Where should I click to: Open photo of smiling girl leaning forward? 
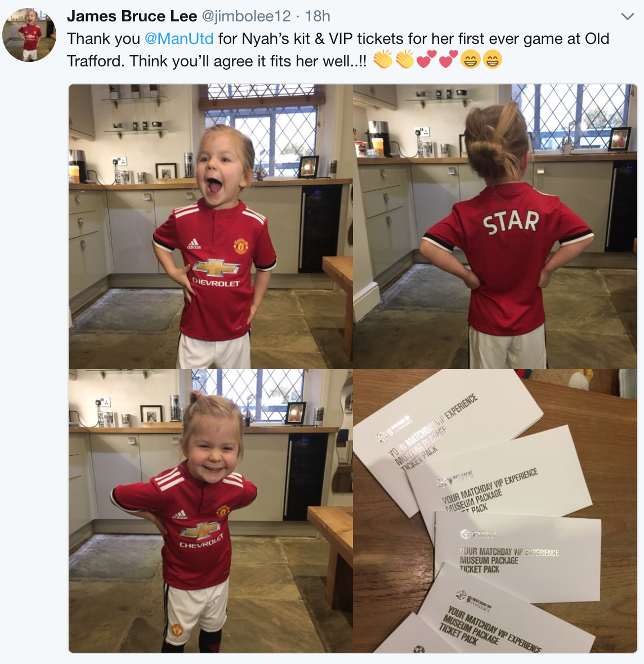[211, 511]
